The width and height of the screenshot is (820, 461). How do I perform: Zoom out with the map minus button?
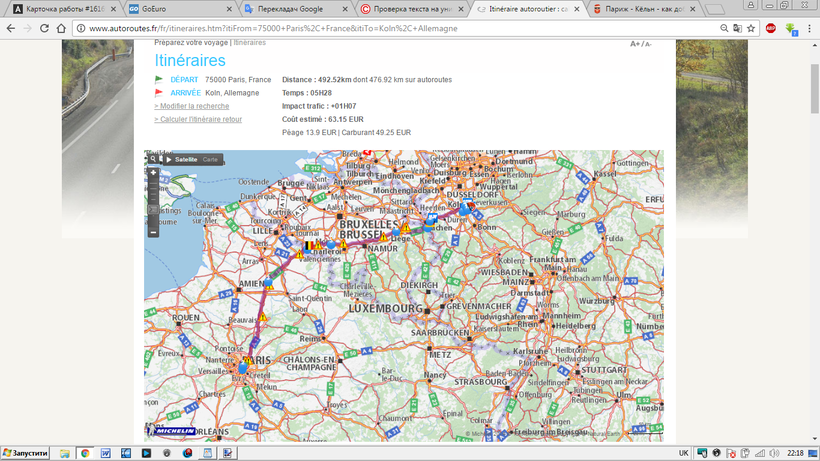tap(153, 232)
